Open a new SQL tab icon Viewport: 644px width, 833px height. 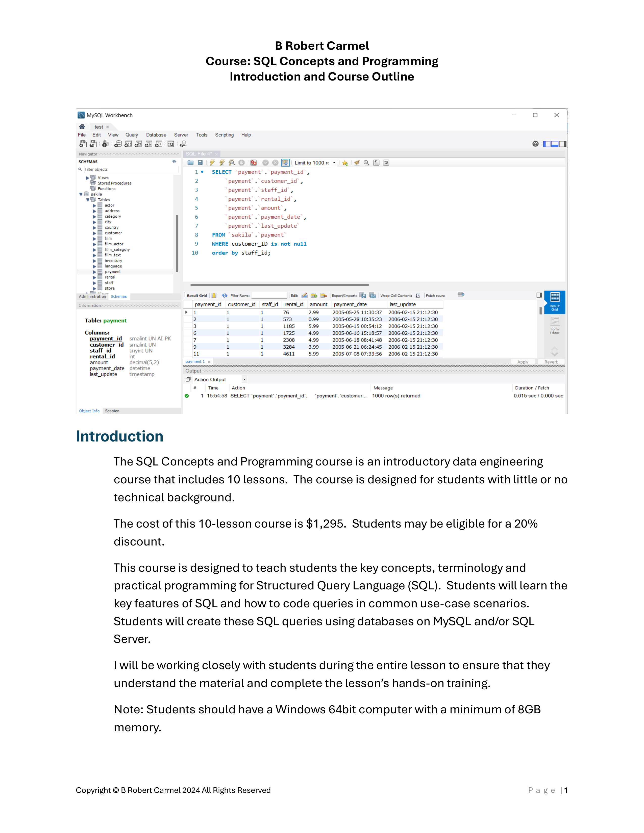coord(83,144)
